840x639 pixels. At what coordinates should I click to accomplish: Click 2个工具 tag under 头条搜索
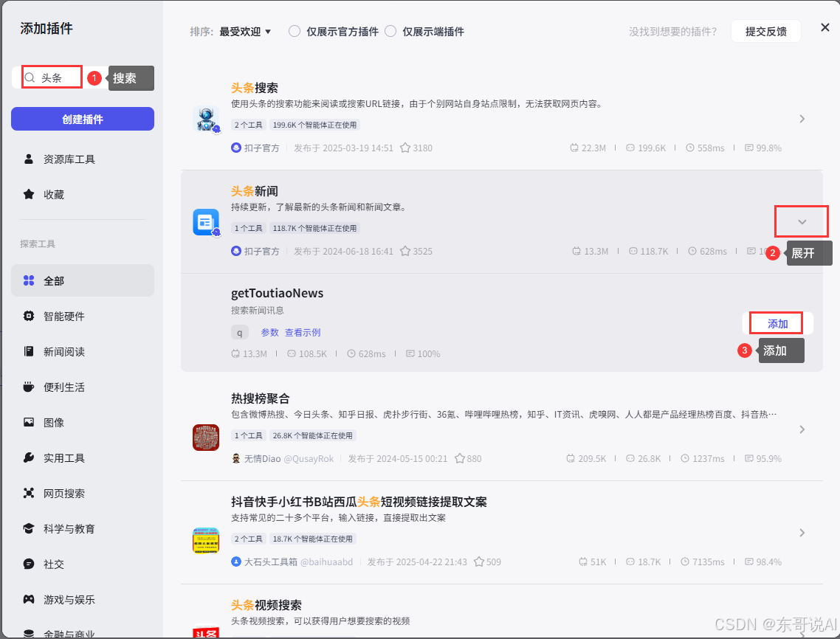tap(248, 125)
